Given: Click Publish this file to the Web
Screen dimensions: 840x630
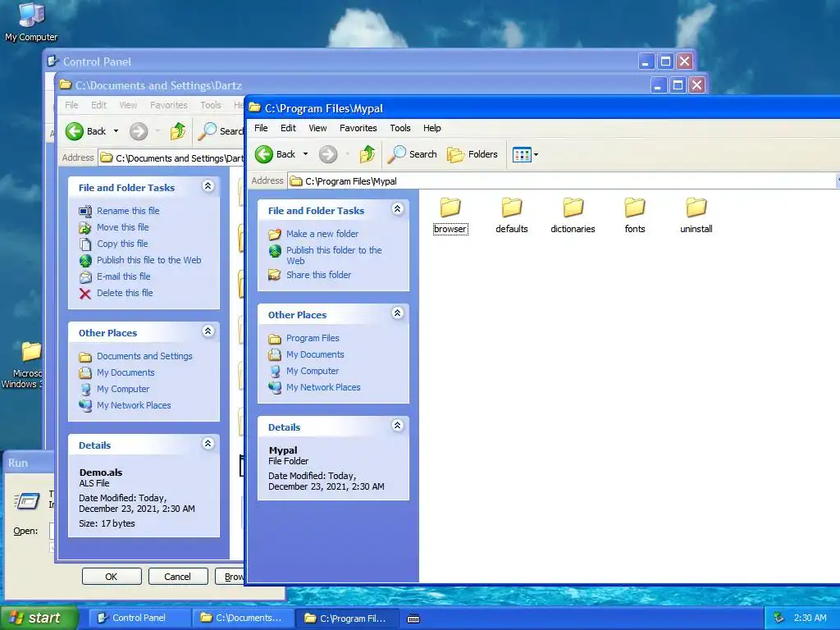Looking at the screenshot, I should [149, 260].
